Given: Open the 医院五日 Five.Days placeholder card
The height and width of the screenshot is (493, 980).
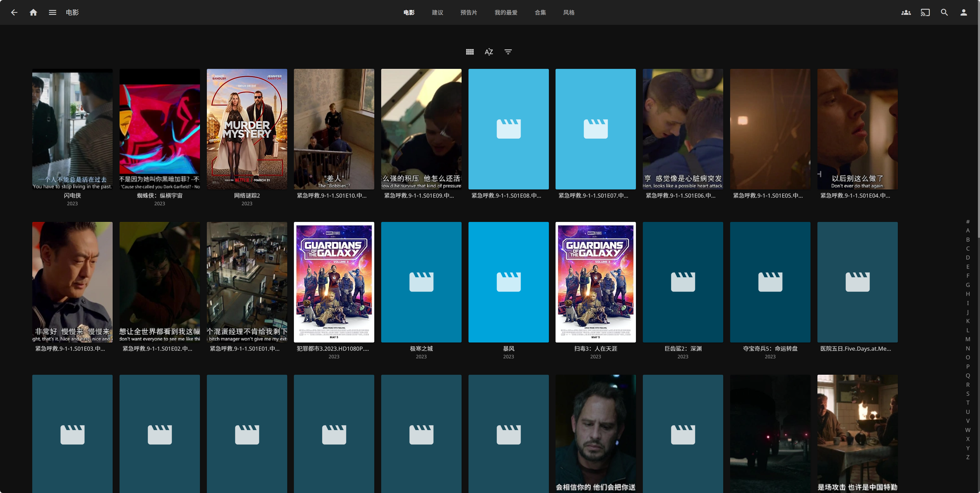Looking at the screenshot, I should [x=858, y=282].
